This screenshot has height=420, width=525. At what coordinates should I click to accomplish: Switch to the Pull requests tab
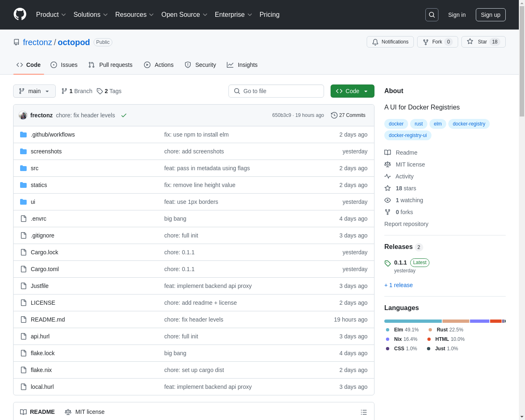tap(110, 65)
